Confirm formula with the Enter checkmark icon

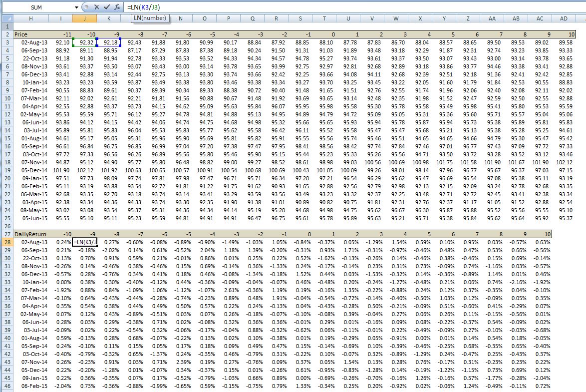coord(106,7)
